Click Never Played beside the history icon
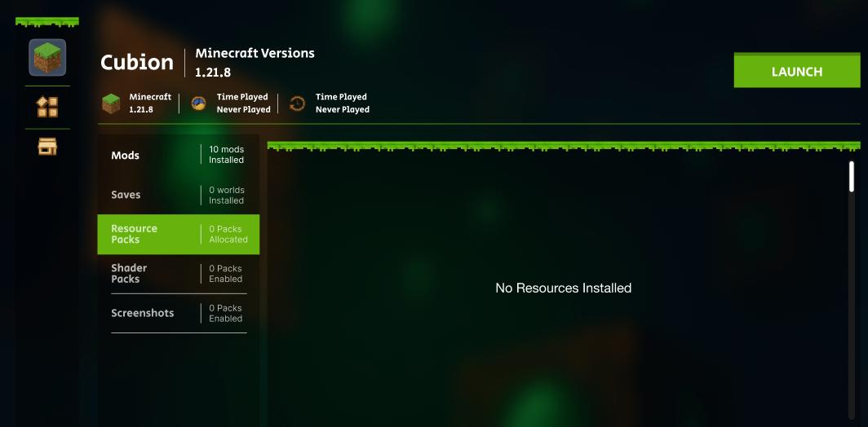Viewport: 868px width, 427px height. coord(343,109)
